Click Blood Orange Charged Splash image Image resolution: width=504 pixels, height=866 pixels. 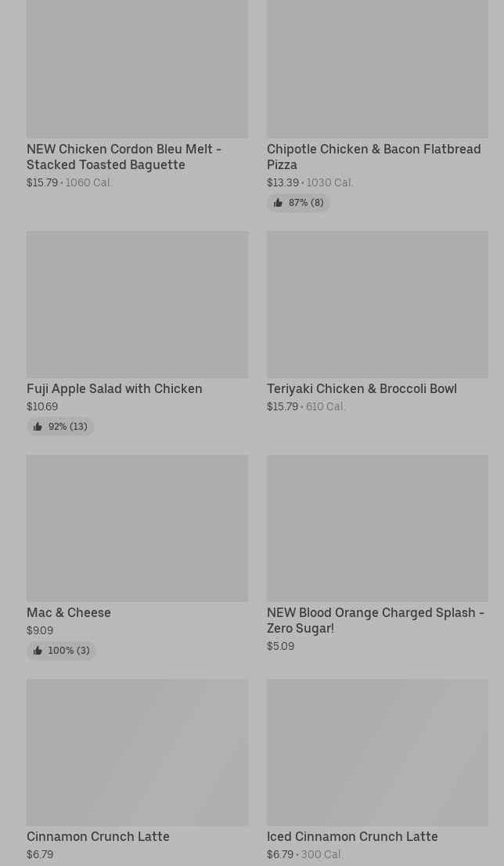point(377,528)
